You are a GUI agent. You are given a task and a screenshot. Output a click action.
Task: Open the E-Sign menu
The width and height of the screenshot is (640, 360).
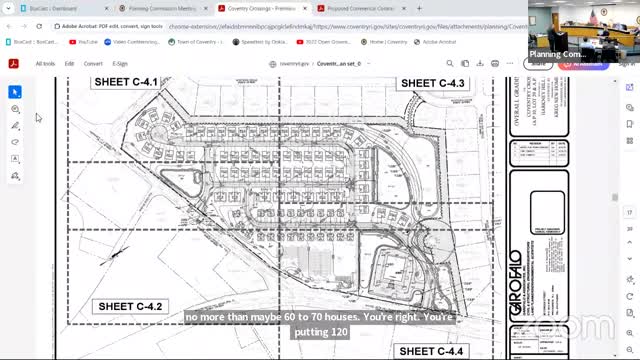[x=120, y=64]
